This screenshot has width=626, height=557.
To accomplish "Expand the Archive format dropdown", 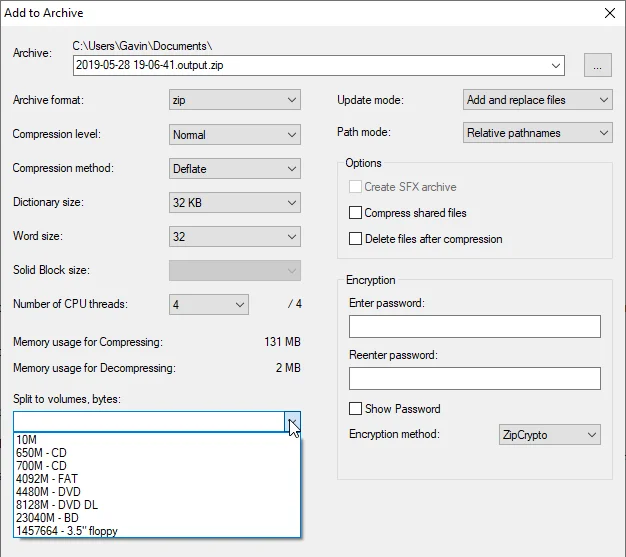I will click(x=235, y=100).
